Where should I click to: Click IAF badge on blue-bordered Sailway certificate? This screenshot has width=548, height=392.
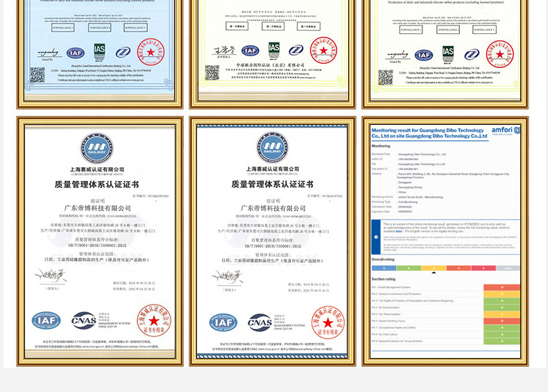[223, 323]
